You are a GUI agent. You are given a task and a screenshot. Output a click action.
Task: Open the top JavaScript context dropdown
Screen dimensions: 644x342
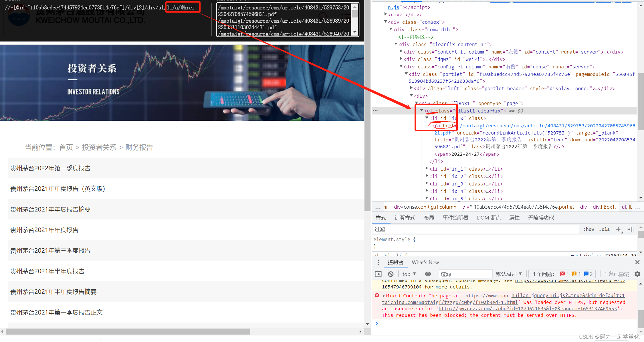click(x=409, y=274)
